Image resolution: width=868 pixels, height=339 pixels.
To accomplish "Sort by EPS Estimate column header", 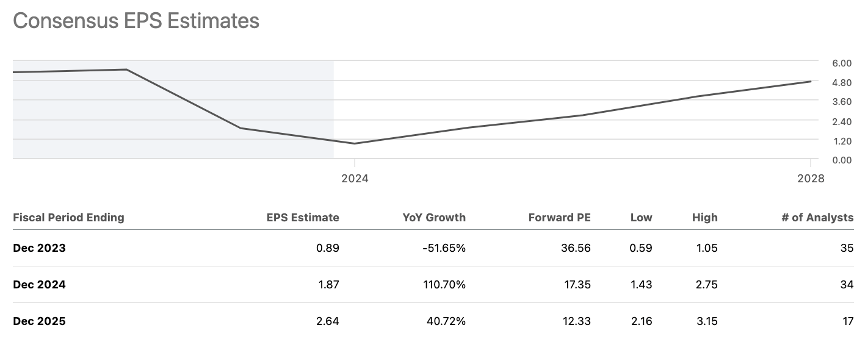I will coord(303,218).
